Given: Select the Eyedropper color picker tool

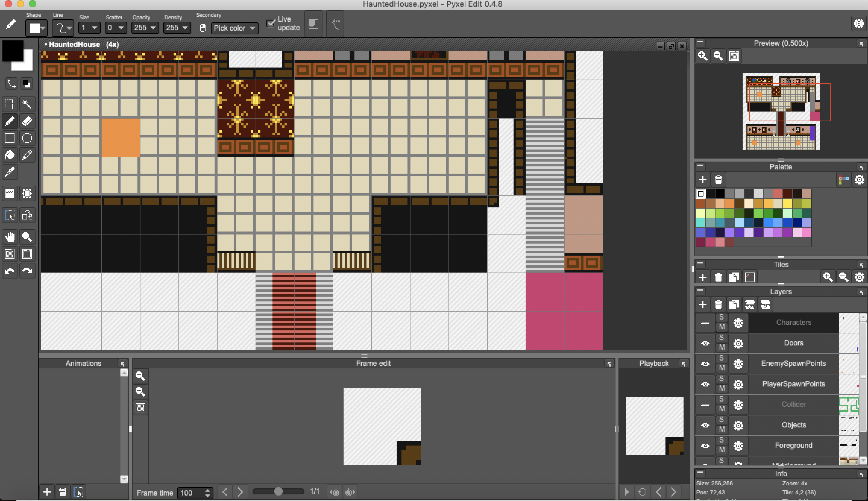Looking at the screenshot, I should pyautogui.click(x=10, y=172).
